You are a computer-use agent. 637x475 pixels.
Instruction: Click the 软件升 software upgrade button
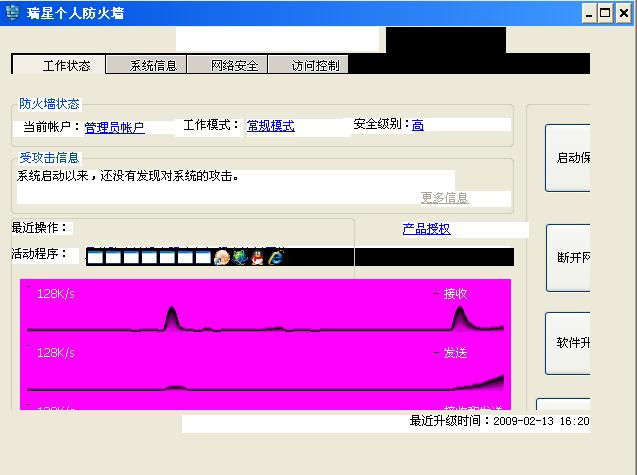tap(568, 343)
